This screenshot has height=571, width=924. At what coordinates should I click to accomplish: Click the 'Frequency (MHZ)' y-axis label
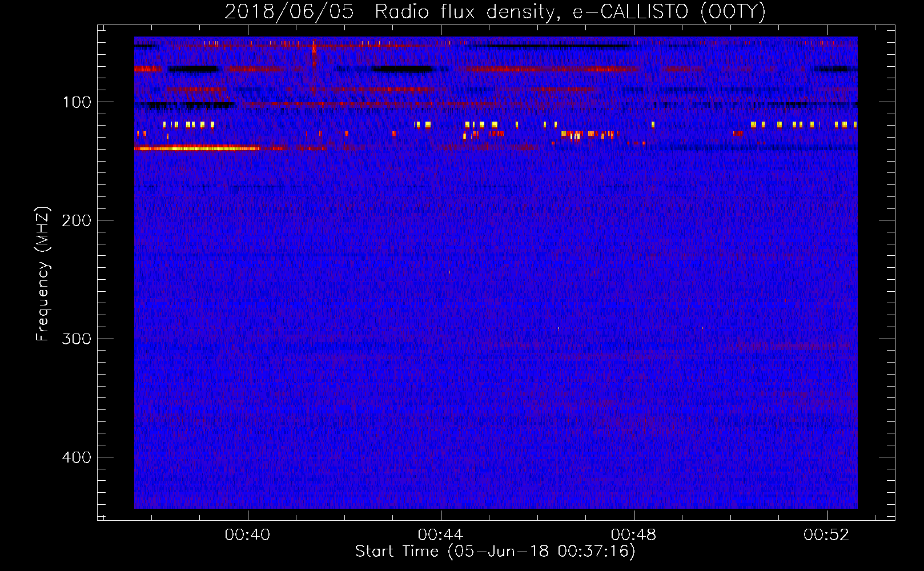43,274
